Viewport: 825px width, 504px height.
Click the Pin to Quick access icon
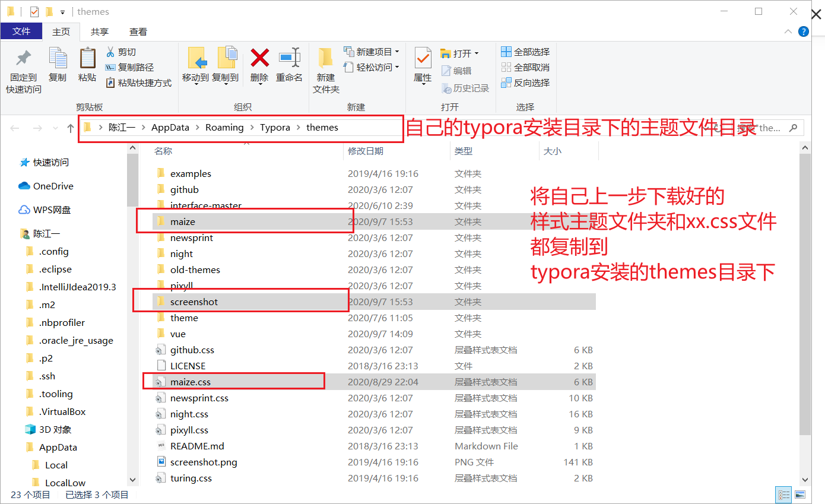(x=24, y=58)
